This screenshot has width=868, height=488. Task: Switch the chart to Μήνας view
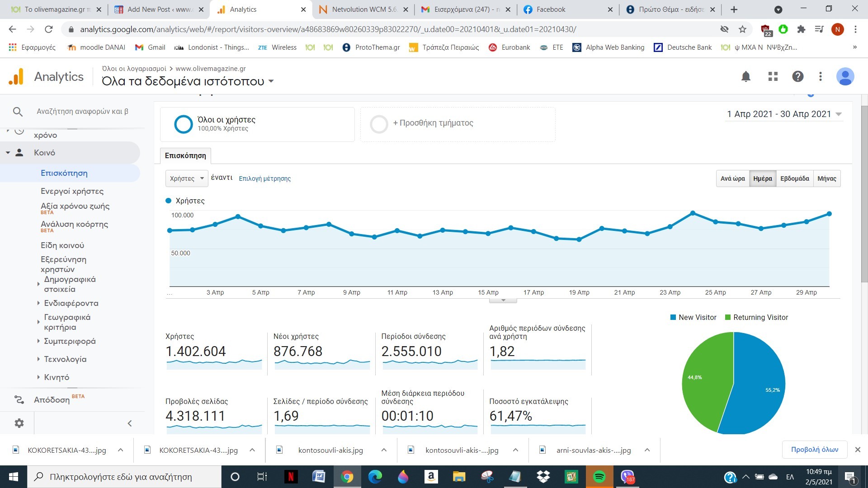pyautogui.click(x=826, y=178)
